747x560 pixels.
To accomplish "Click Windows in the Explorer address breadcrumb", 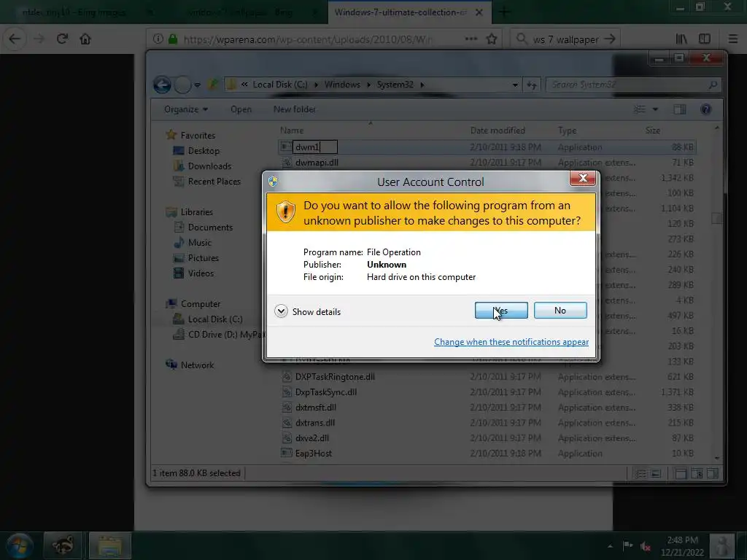I will (x=342, y=85).
